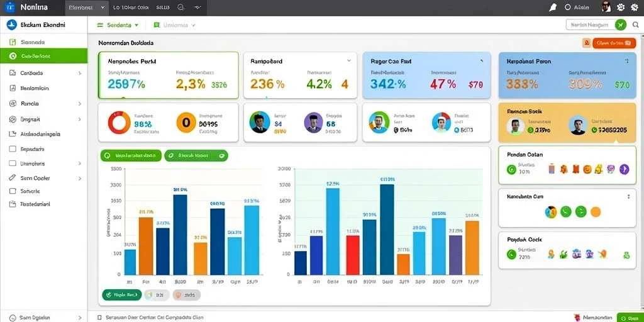Toggle the green circle in Pendan Cotan card
Viewport: 644px width, 322px height.
(x=511, y=169)
